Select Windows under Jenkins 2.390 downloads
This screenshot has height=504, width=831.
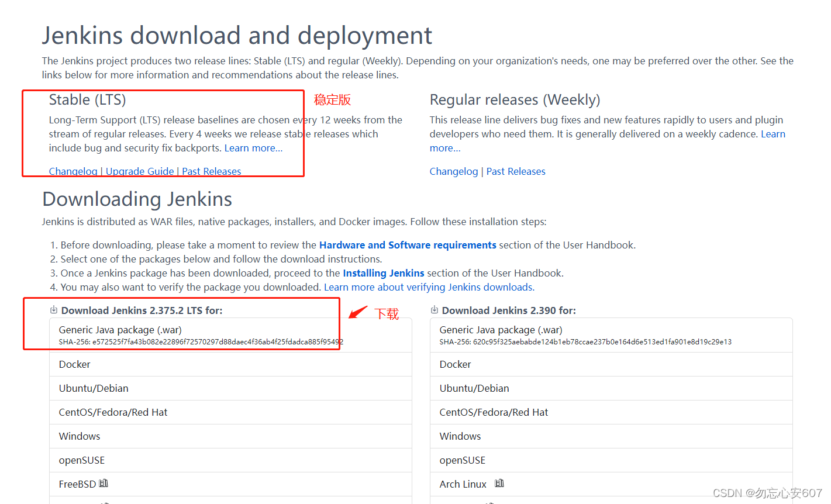(611, 436)
